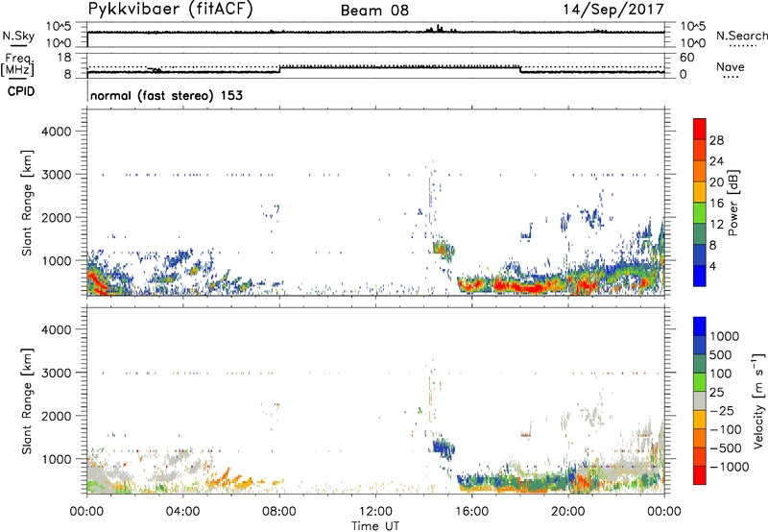Viewport: 768px width, 532px height.
Task: Pick the gray ±25 Velocity colorbar segment
Action: tap(700, 400)
